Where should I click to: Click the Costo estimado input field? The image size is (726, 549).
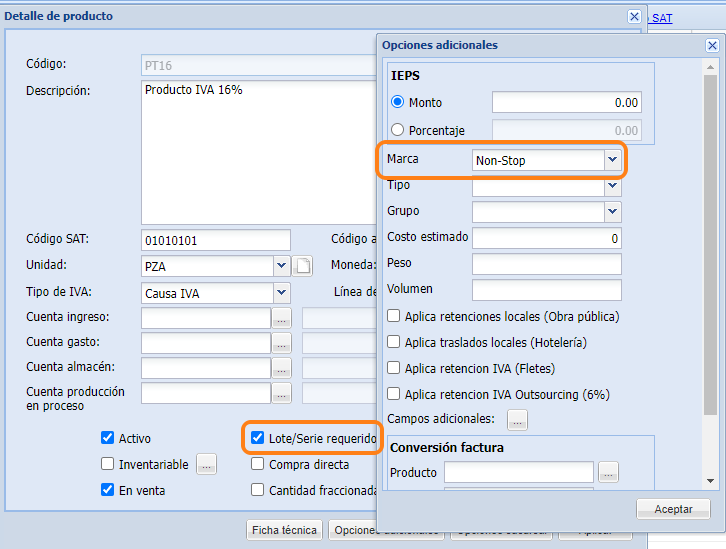pos(546,238)
